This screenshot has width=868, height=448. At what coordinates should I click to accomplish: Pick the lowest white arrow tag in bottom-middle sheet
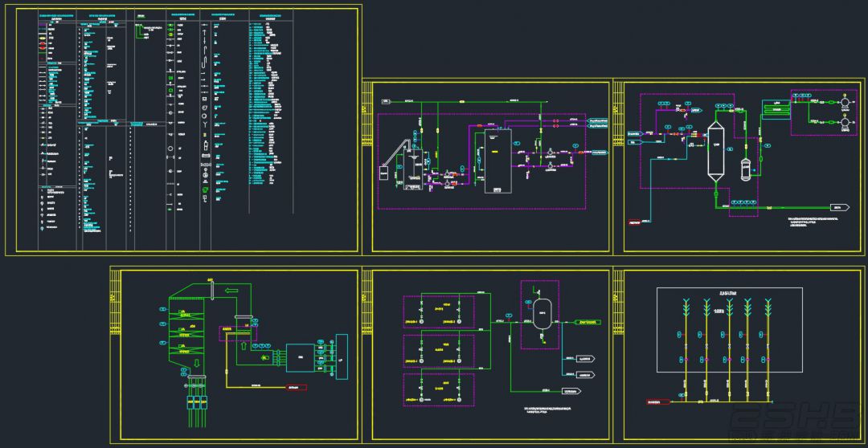[573, 392]
